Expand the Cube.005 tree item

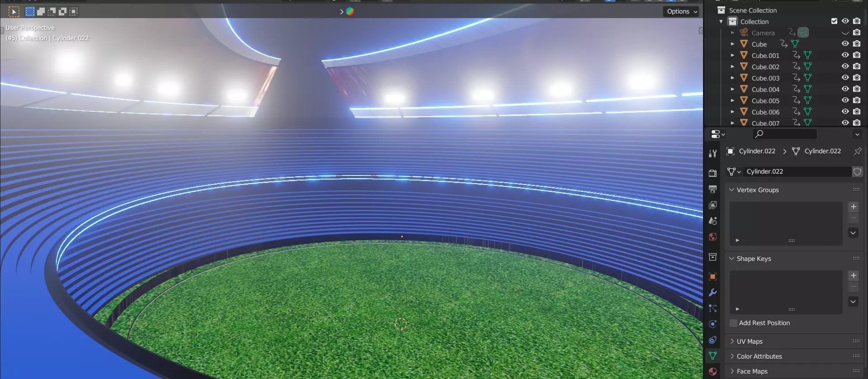[x=732, y=100]
